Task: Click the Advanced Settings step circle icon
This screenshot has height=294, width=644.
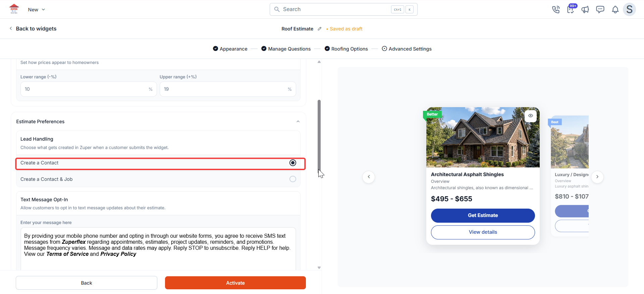Action: click(384, 49)
